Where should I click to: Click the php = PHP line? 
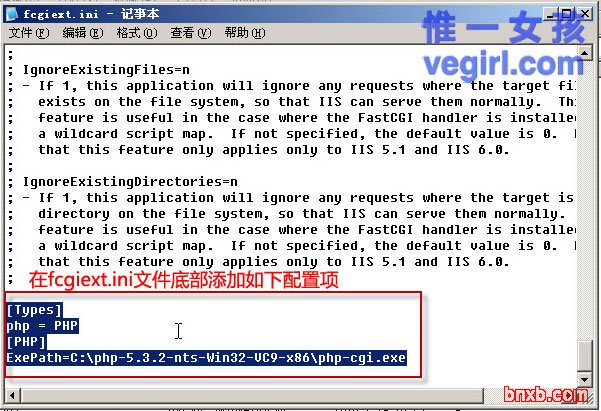42,326
